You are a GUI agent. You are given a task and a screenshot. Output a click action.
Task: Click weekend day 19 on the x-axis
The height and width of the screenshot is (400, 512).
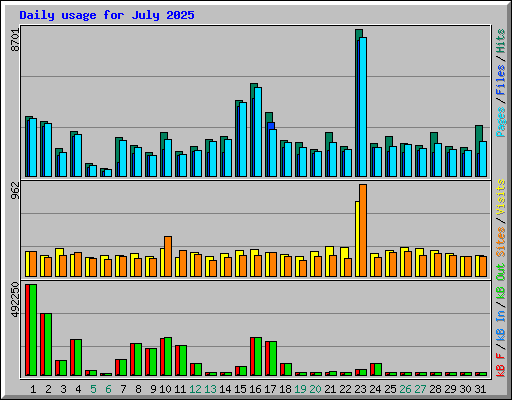300,389
